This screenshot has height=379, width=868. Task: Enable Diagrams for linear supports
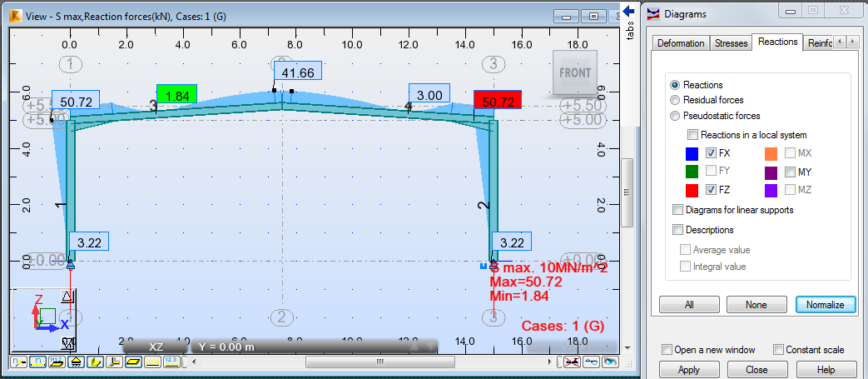pos(677,210)
